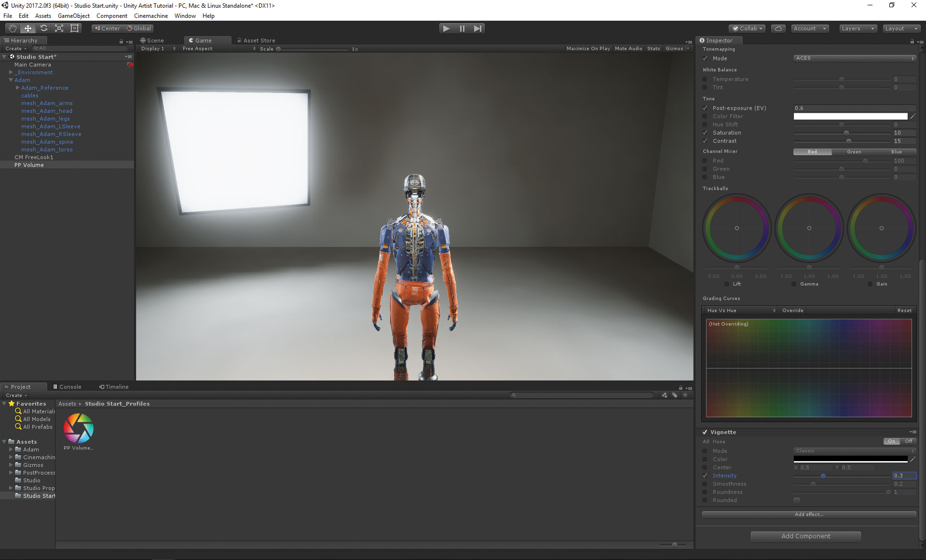This screenshot has width=926, height=560.
Task: Click the Hierarchy panel lock icon
Action: [121, 41]
